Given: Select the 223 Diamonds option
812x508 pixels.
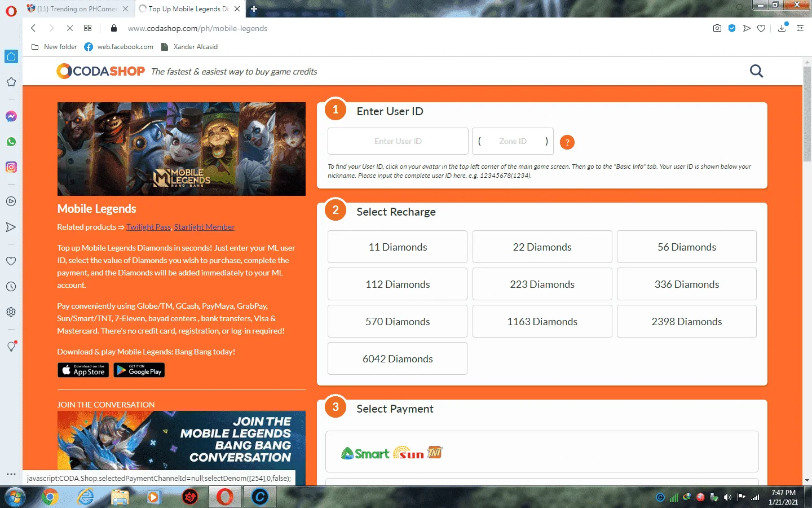Looking at the screenshot, I should (542, 284).
